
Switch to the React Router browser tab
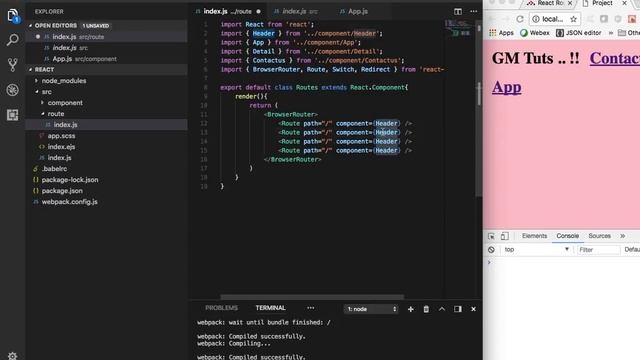coord(549,3)
